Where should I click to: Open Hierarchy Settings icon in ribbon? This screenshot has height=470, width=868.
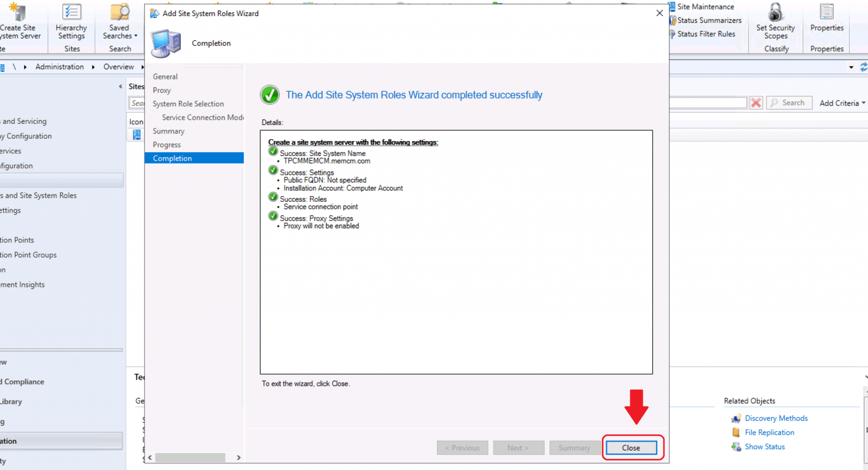(x=71, y=12)
